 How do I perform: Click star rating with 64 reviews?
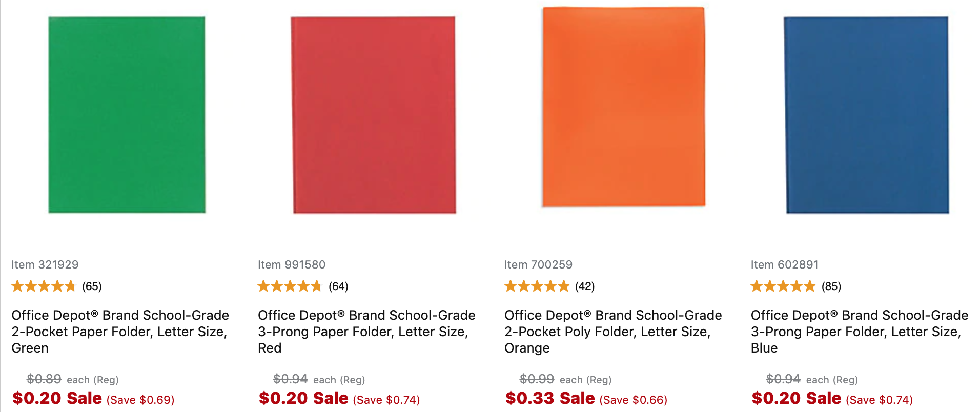tap(290, 286)
